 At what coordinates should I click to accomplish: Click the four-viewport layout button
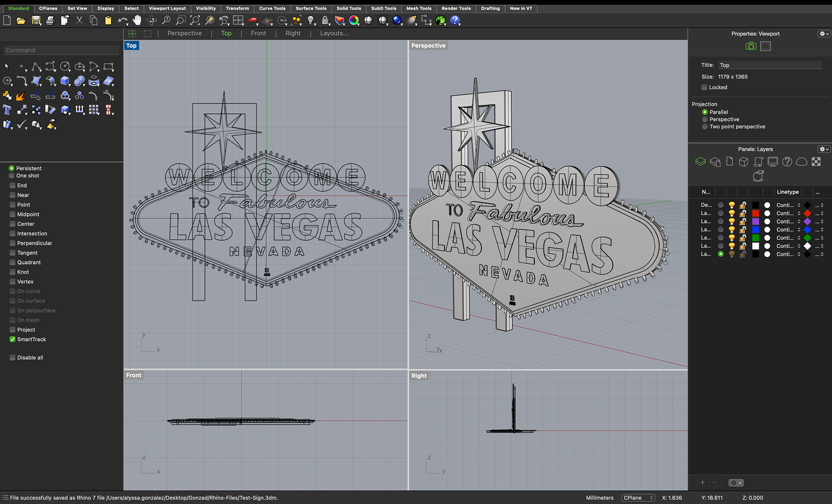coord(132,34)
